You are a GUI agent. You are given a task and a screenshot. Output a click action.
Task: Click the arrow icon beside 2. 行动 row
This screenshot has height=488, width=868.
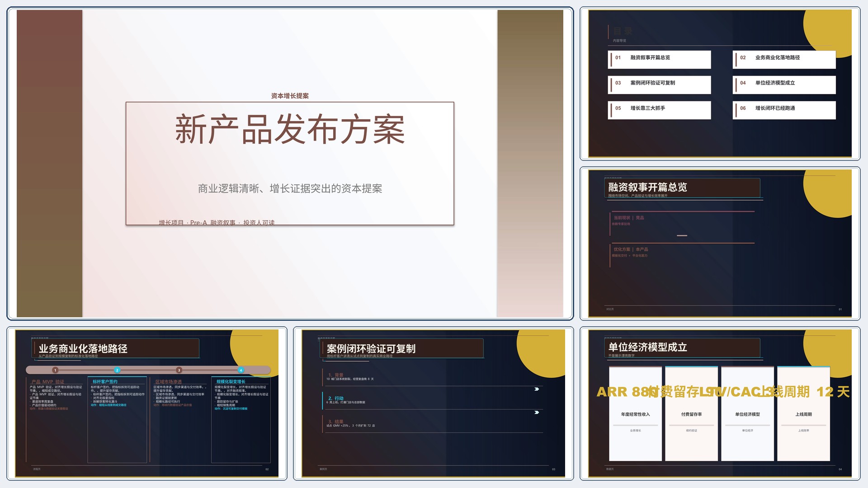(x=537, y=413)
